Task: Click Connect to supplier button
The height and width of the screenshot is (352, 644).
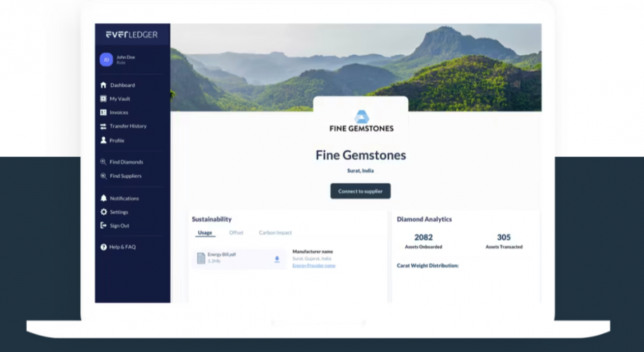Action: 360,191
